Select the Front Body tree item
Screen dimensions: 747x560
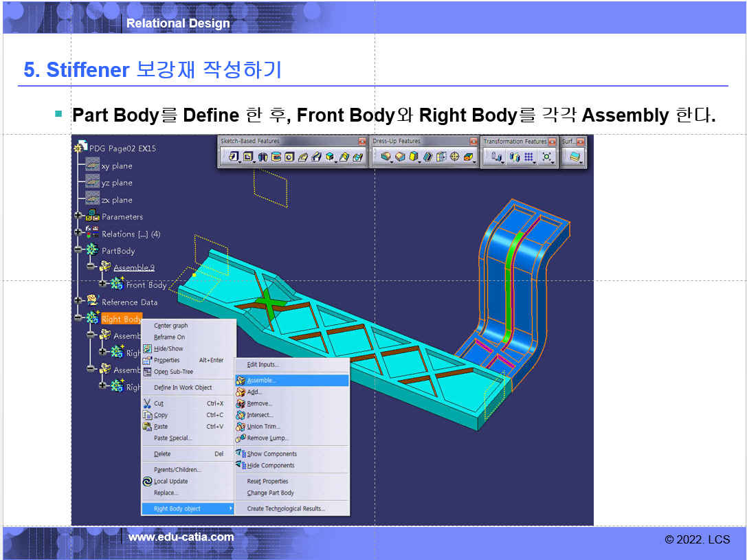[x=146, y=284]
